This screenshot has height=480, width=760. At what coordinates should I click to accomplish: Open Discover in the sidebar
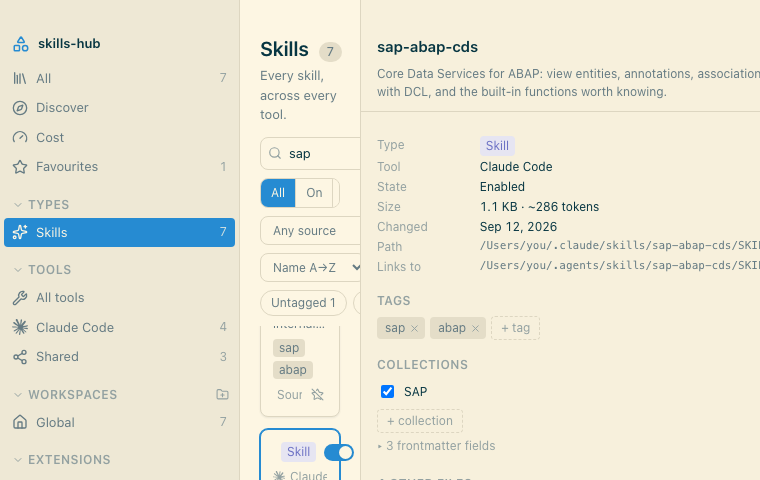click(119, 108)
